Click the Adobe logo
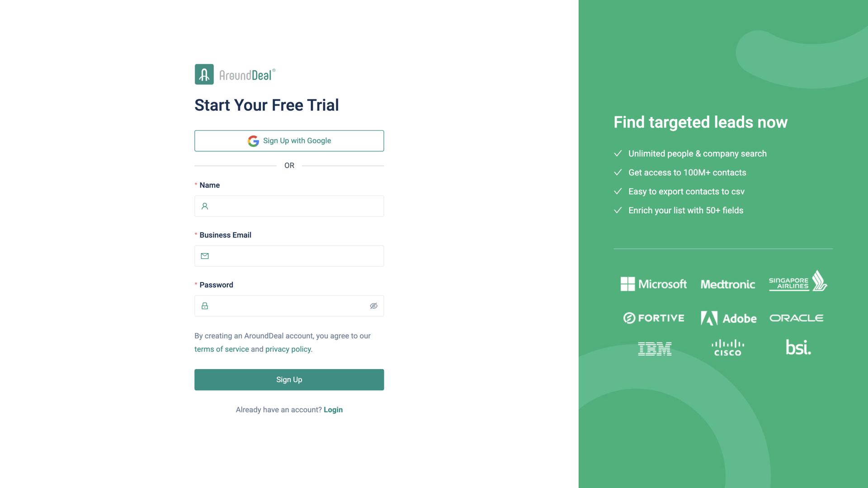 728,318
